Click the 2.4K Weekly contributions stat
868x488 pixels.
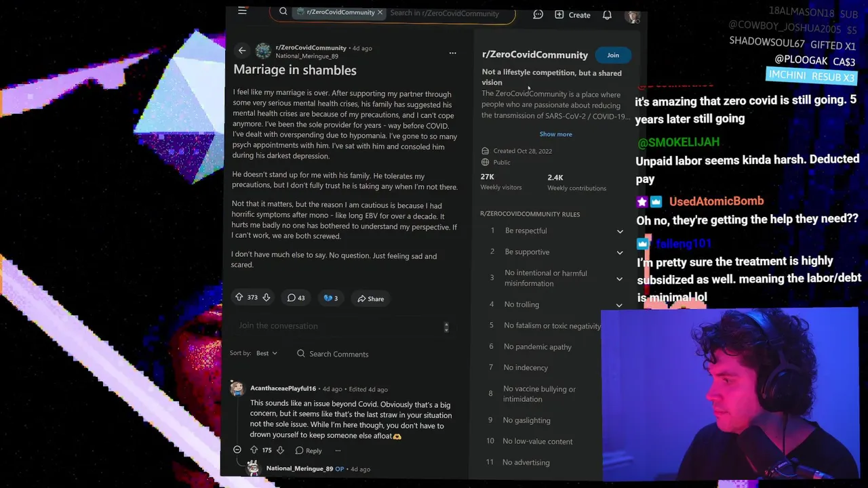(x=577, y=182)
